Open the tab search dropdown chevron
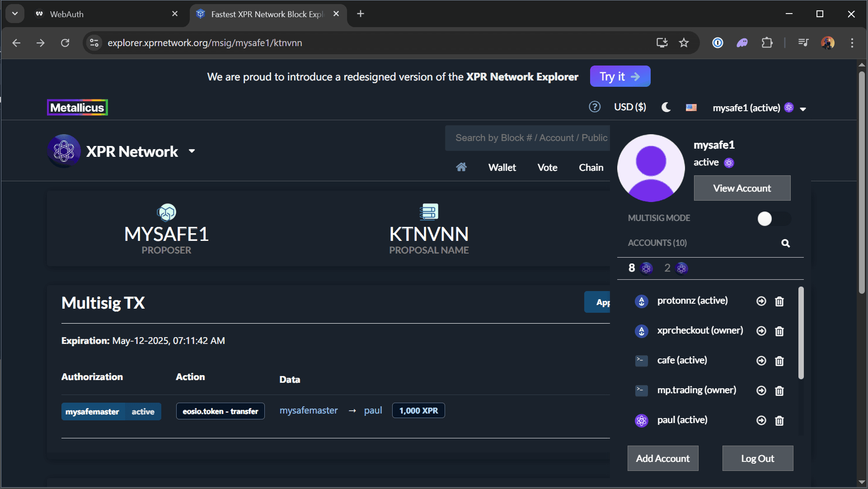 pyautogui.click(x=15, y=14)
